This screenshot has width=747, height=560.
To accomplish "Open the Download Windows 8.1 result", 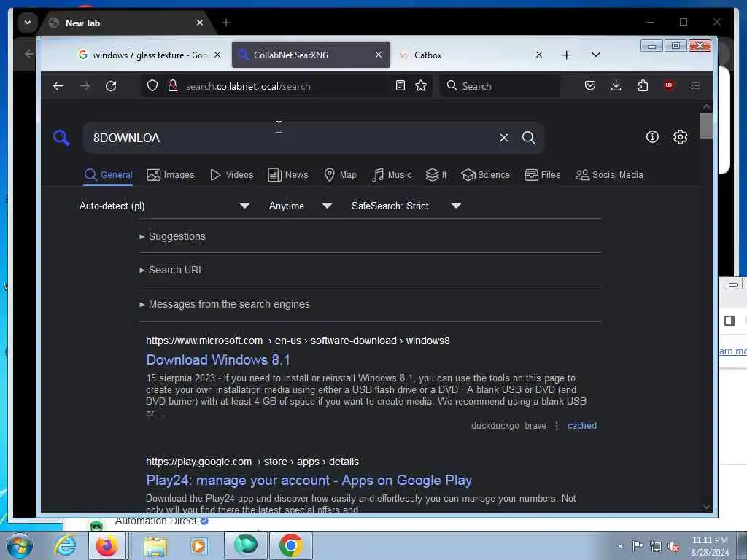I will (217, 359).
